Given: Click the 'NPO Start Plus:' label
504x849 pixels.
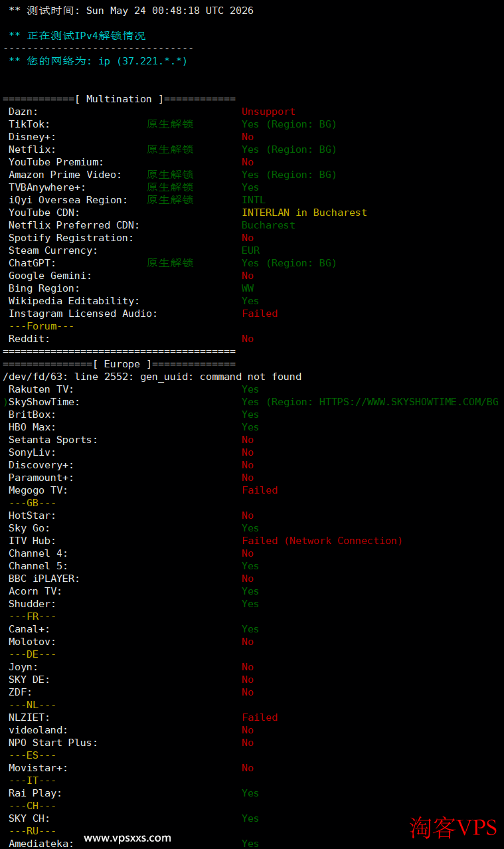Looking at the screenshot, I should pos(53,743).
